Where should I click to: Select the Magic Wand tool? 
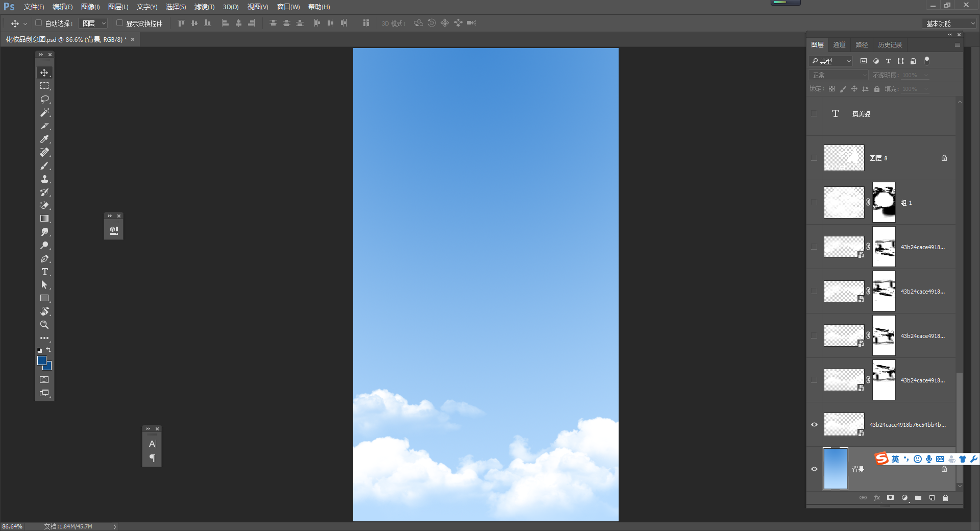[44, 112]
